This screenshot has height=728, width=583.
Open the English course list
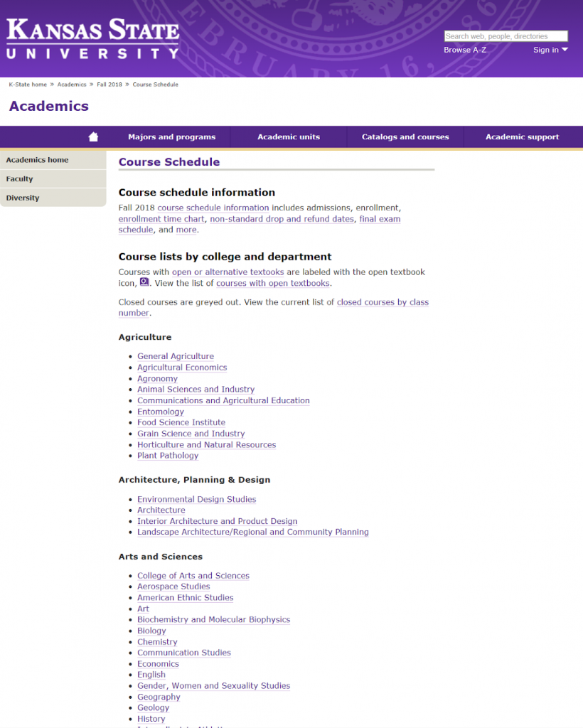click(151, 675)
